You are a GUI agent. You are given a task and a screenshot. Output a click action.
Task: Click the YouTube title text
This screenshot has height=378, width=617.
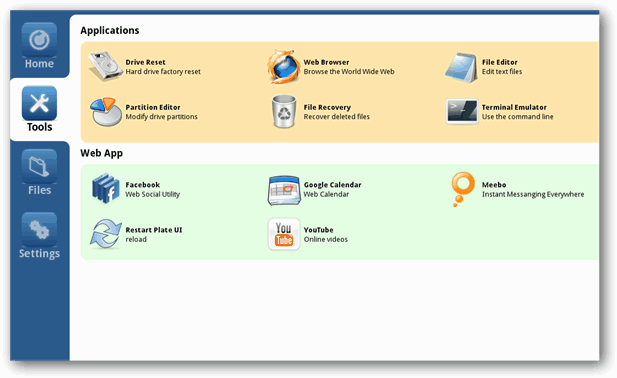click(x=318, y=230)
